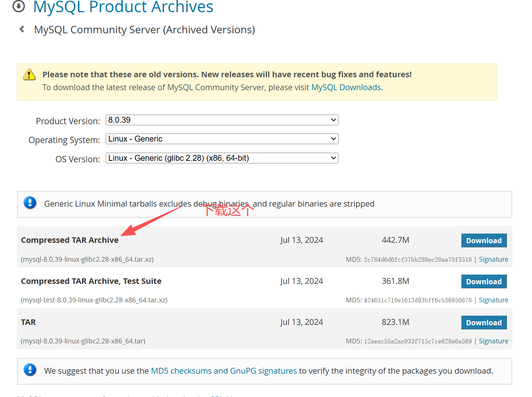Click the MySQL Product Archives heading

tap(123, 7)
